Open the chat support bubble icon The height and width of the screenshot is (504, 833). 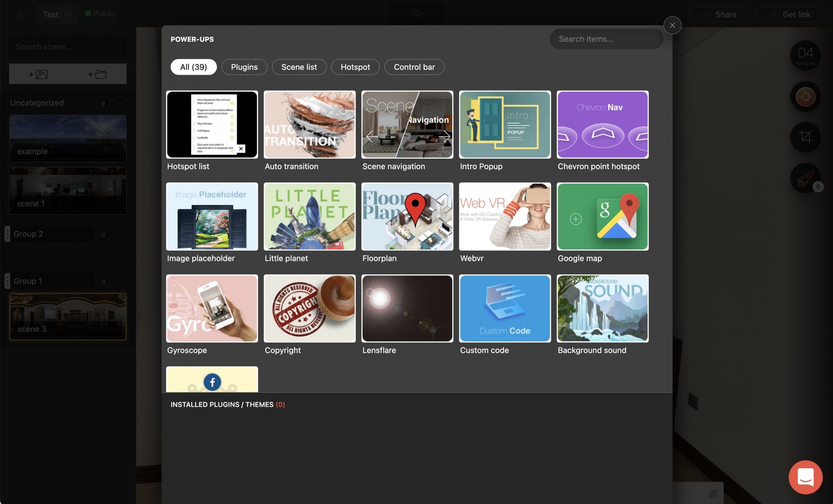(805, 477)
